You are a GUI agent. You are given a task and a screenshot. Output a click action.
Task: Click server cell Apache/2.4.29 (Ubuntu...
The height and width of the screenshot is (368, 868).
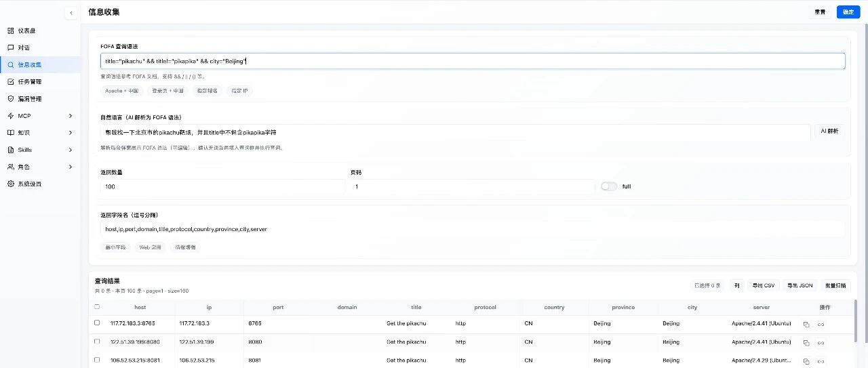click(x=761, y=360)
